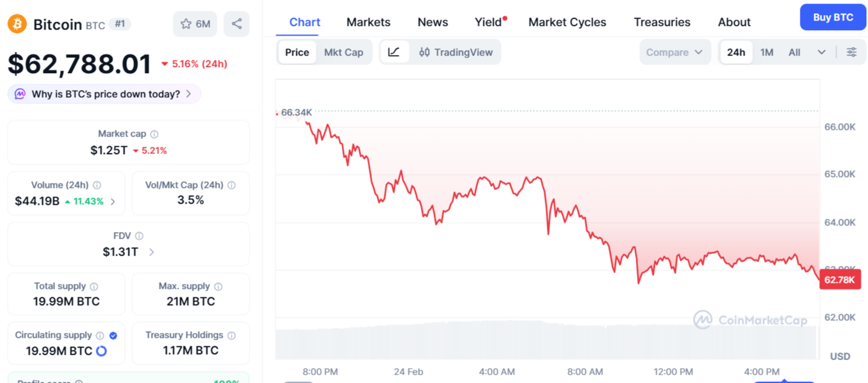Click the share icon button

pyautogui.click(x=237, y=24)
